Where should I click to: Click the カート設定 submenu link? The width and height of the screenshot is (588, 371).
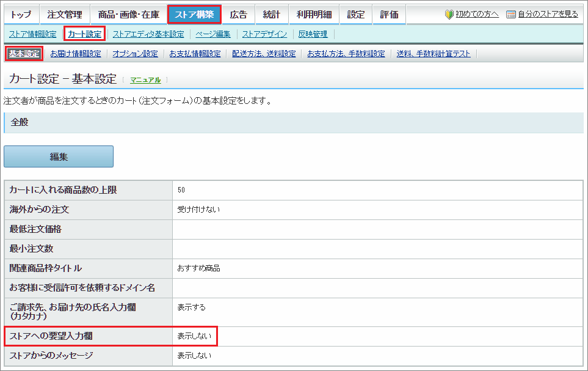click(x=85, y=34)
